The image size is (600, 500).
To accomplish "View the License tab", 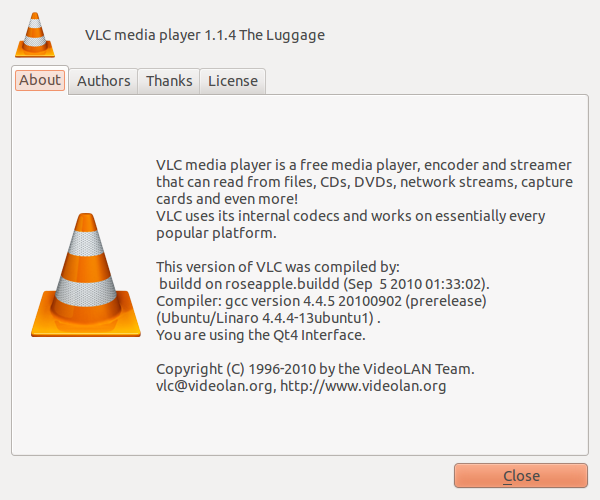I will tap(233, 81).
